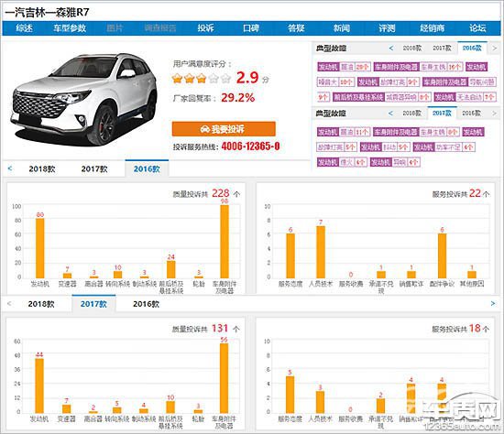
Task: Select 2017款 in the upper 典型故障 panel
Action: (x=442, y=49)
